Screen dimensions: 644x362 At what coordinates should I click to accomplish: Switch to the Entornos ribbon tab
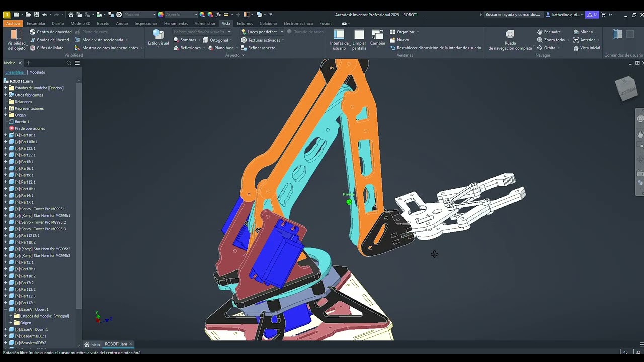tap(245, 23)
